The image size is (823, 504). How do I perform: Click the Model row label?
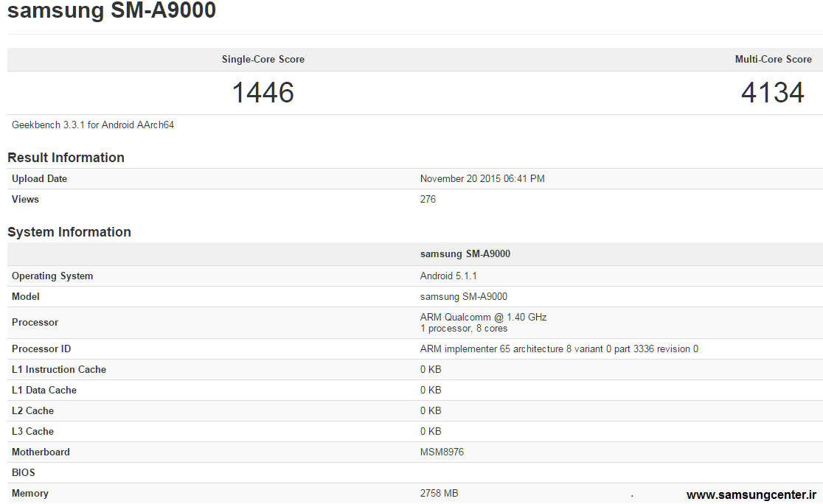click(x=26, y=297)
